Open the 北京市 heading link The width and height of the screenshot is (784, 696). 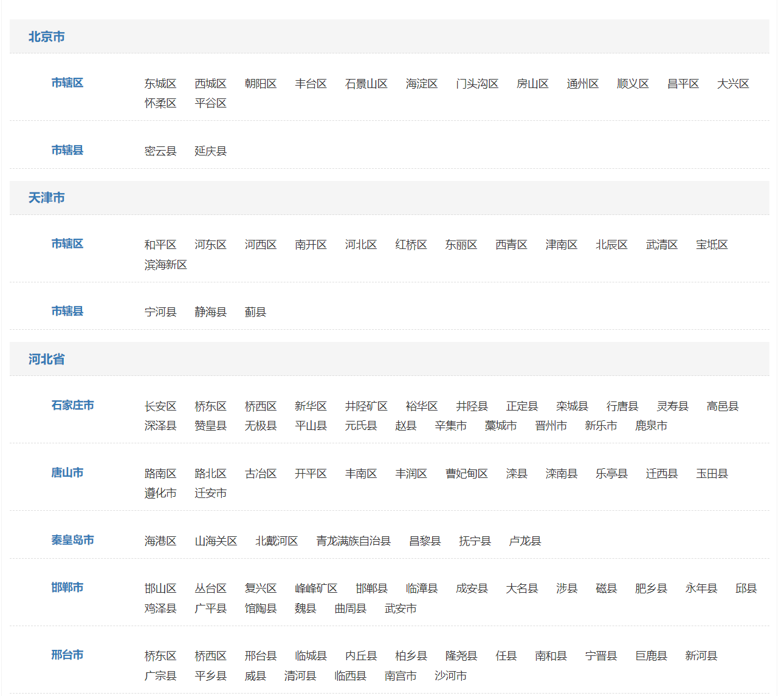click(46, 36)
